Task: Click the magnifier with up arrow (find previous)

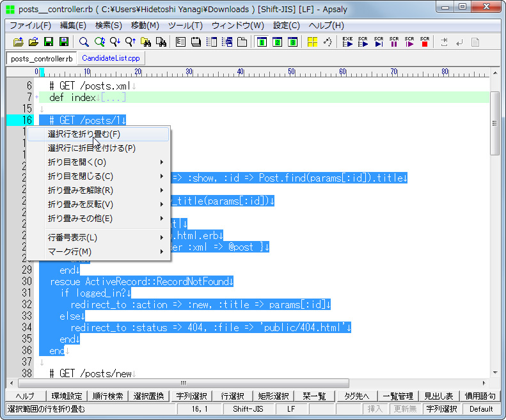Action: coord(130,42)
